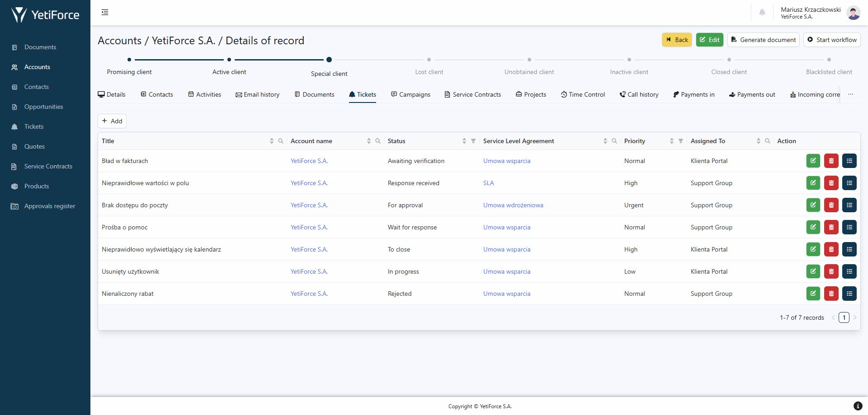Viewport: 868px width, 415px height.
Task: Edit the 'Nienaliczony rabat' ticket
Action: 813,294
